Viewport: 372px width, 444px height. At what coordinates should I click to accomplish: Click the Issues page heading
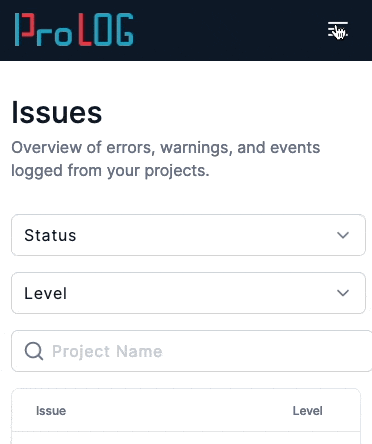coord(57,113)
